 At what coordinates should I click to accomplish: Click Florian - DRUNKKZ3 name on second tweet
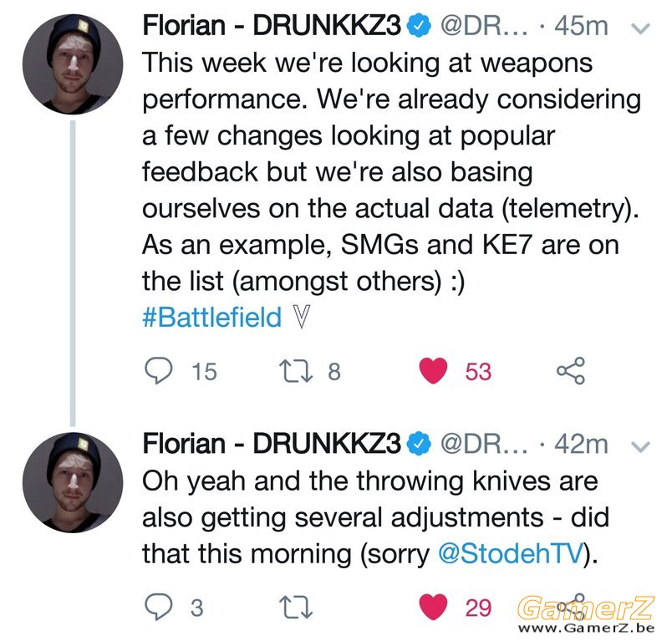(272, 443)
